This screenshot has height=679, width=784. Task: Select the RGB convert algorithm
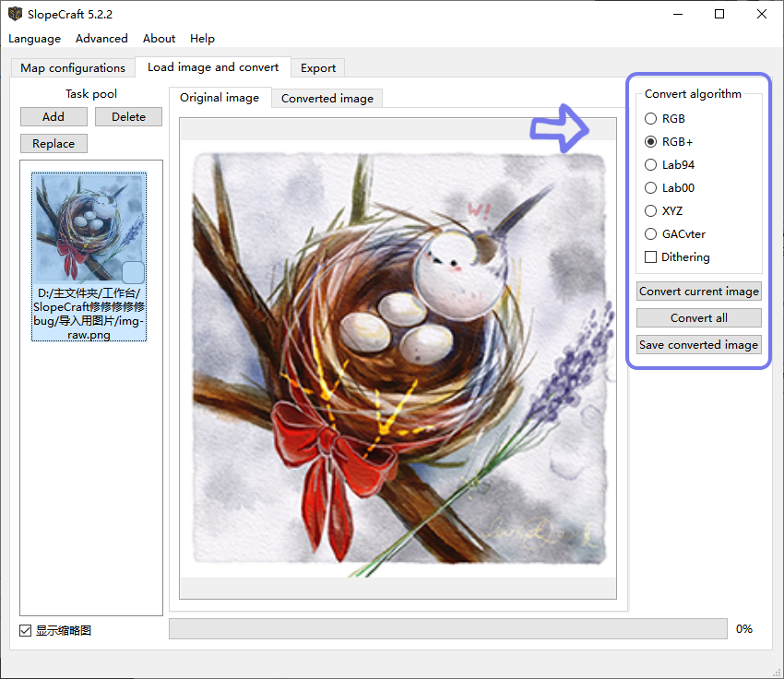(x=651, y=119)
